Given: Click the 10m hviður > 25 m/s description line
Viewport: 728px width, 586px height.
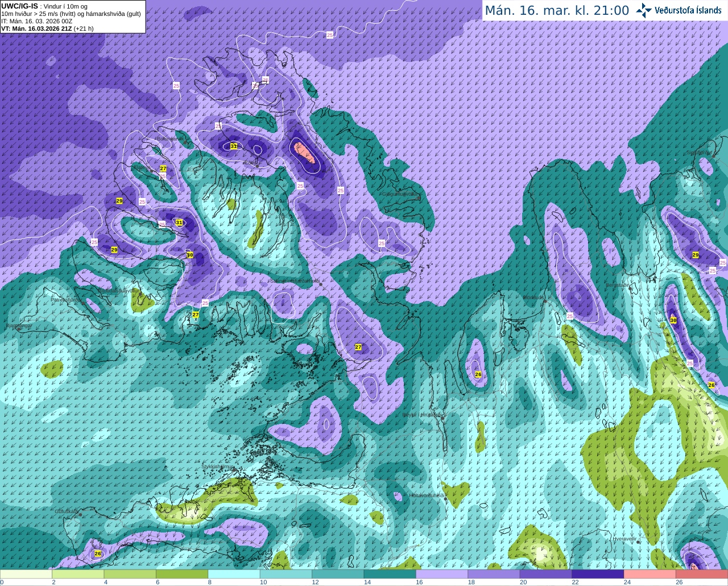Looking at the screenshot, I should [71, 14].
